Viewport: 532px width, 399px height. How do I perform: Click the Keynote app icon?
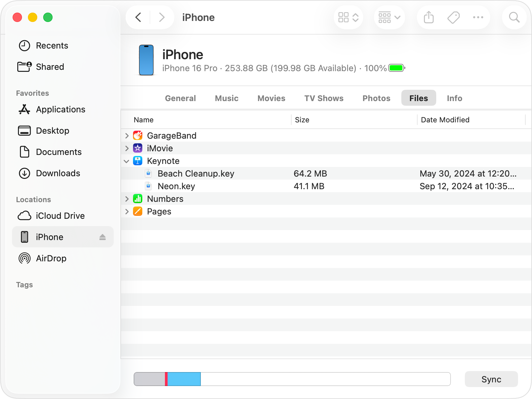(137, 161)
